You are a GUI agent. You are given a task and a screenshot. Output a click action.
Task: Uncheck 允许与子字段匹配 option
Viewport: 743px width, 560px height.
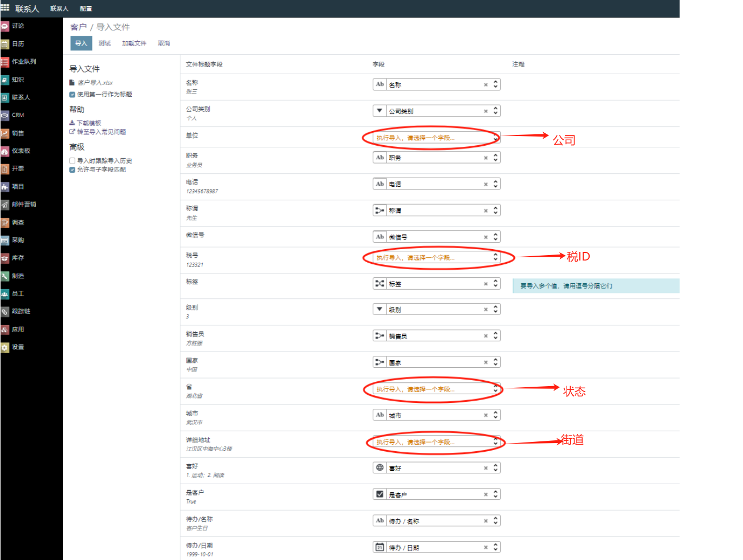click(x=72, y=170)
